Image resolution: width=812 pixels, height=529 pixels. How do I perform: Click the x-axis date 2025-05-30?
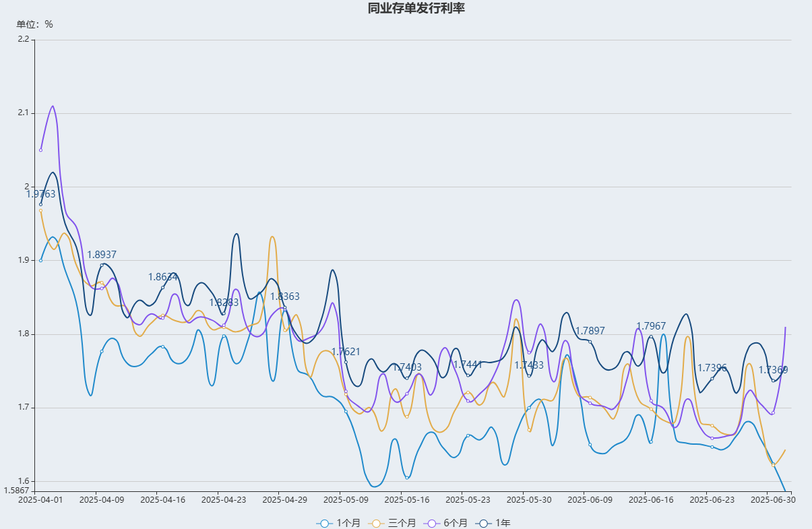[x=529, y=500]
